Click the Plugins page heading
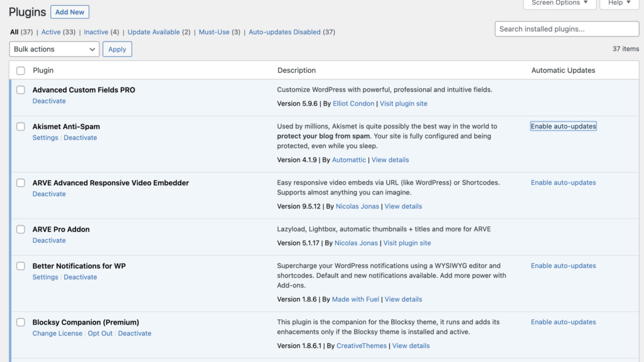Image resolution: width=644 pixels, height=362 pixels. click(x=28, y=12)
